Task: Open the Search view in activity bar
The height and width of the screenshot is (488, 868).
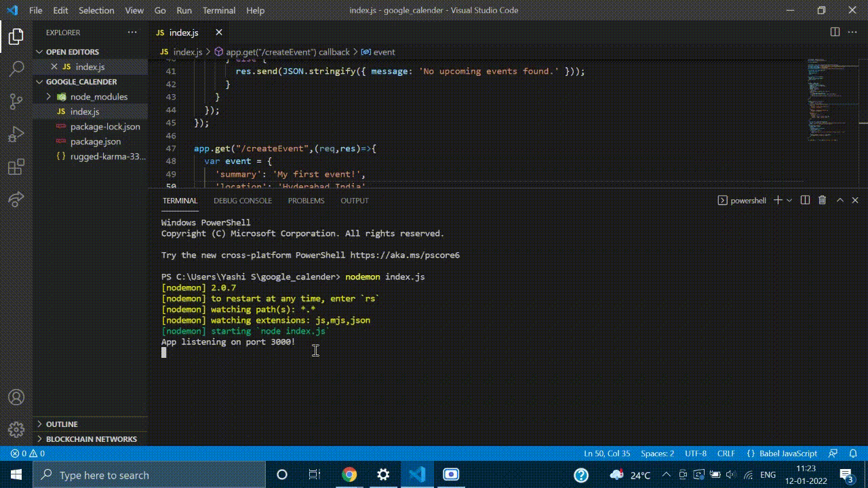Action: (x=16, y=68)
